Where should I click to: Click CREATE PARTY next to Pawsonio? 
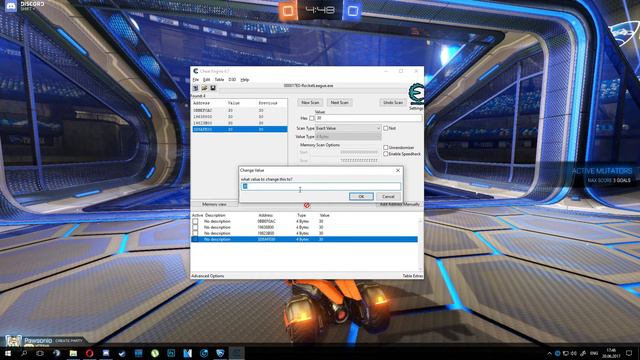pyautogui.click(x=69, y=340)
